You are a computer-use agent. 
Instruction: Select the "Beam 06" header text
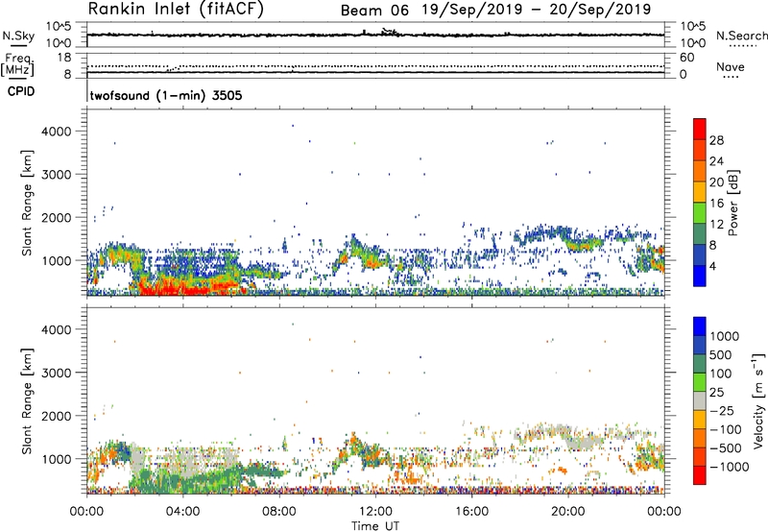[x=374, y=11]
